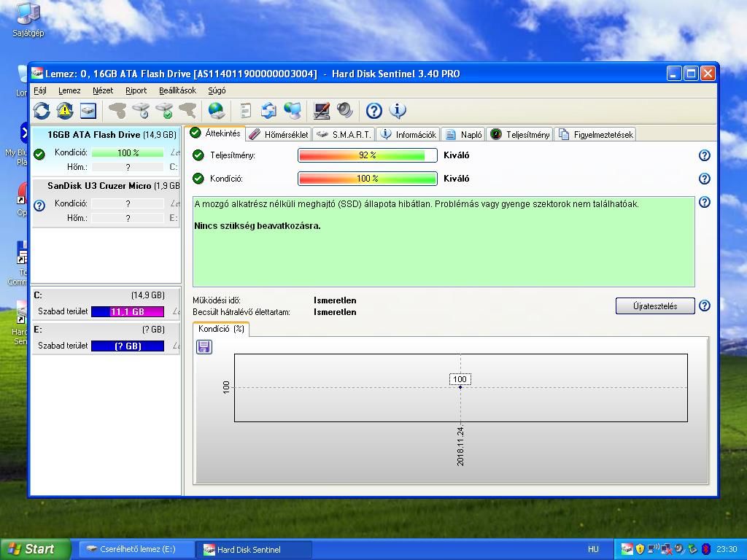Open the Sajátgép desktop icon

pyautogui.click(x=28, y=20)
